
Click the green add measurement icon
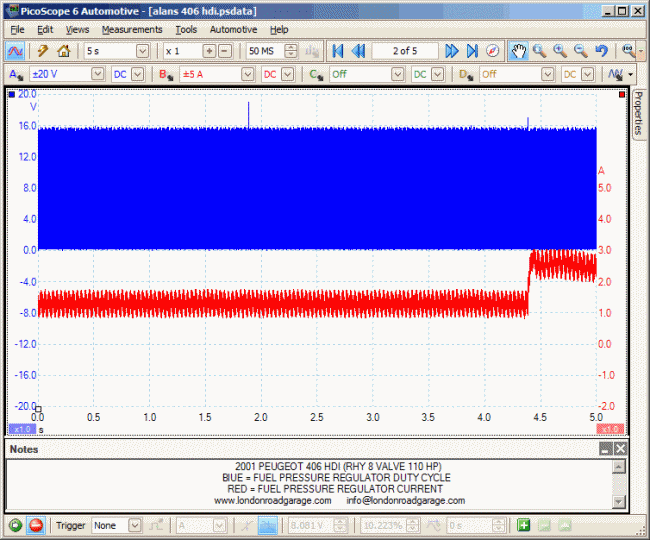point(524,525)
